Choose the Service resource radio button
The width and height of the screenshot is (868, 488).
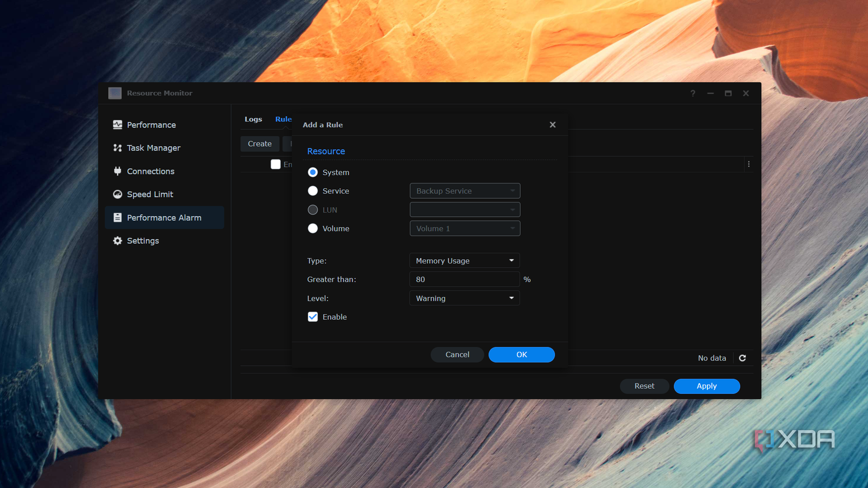[x=312, y=191]
